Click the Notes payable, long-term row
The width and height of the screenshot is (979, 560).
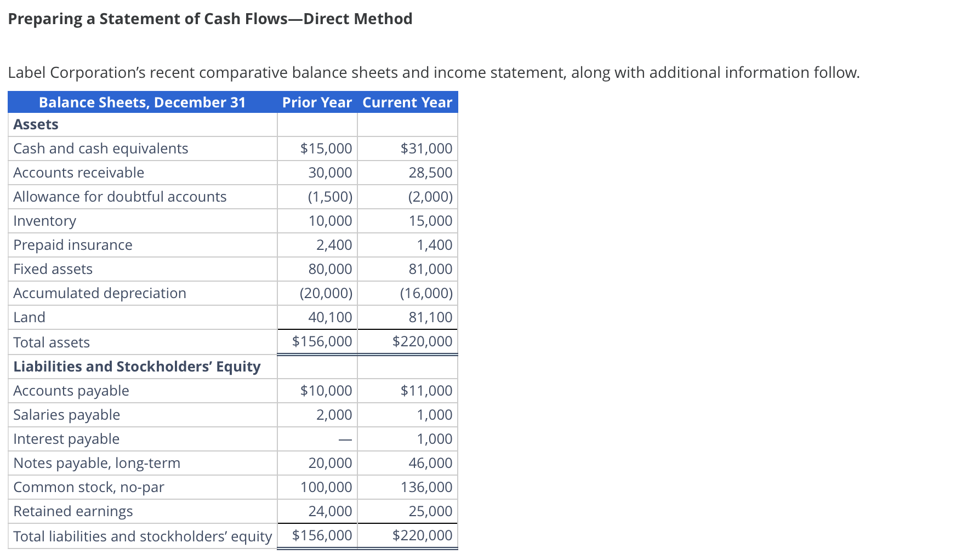tap(97, 463)
